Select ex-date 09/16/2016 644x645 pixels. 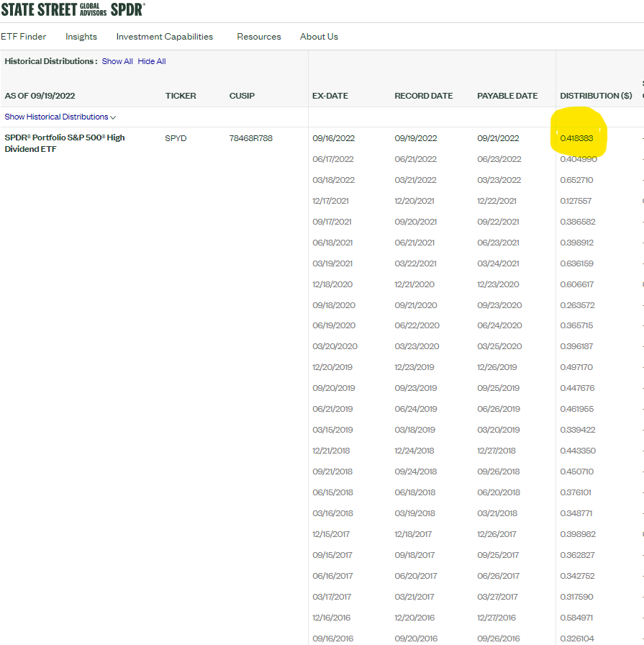tap(332, 639)
